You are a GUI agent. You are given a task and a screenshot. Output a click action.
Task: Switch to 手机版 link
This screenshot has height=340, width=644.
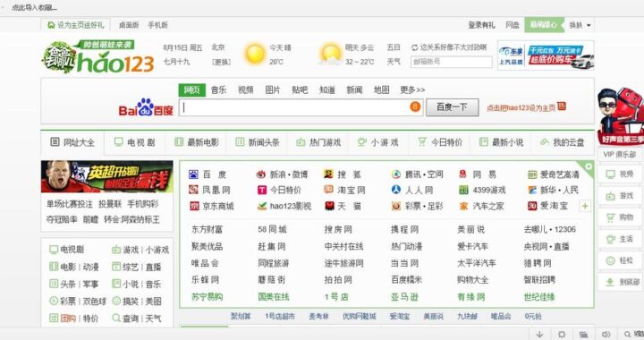[157, 25]
